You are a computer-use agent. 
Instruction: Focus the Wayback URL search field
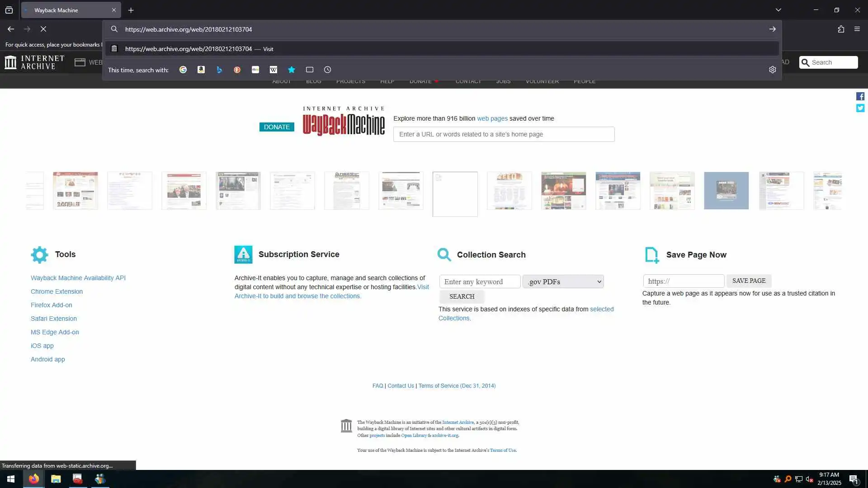coord(504,134)
